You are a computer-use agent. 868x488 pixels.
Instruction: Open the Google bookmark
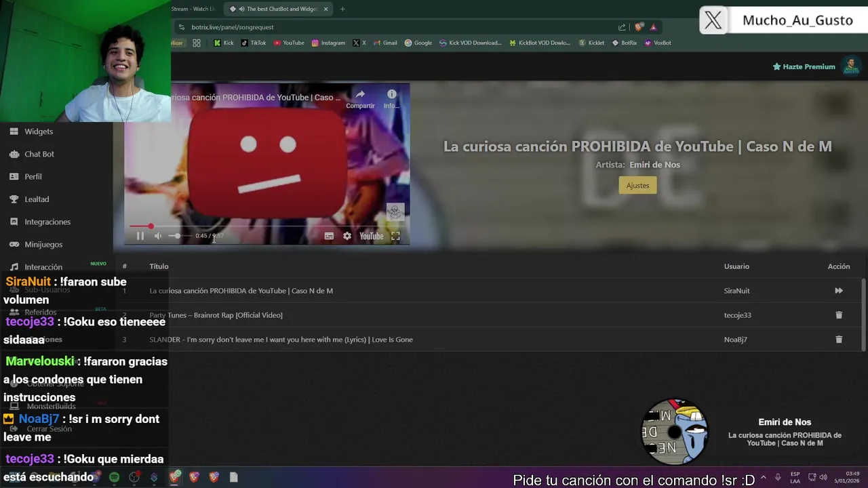tap(418, 43)
